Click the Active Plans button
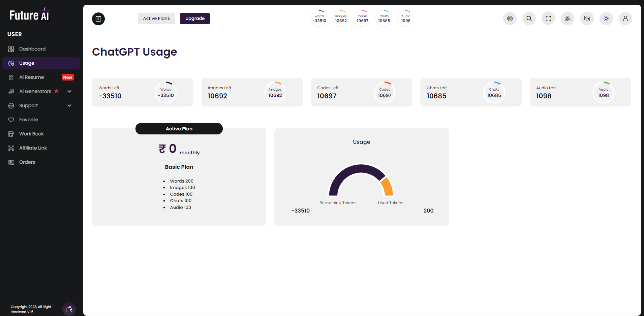 pos(156,19)
